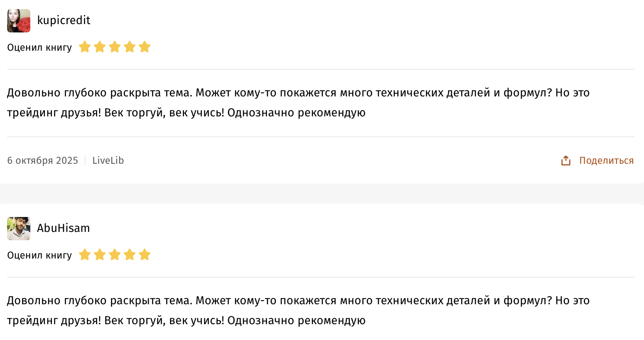
Task: Click AbuHisam's profile avatar
Action: 19,229
